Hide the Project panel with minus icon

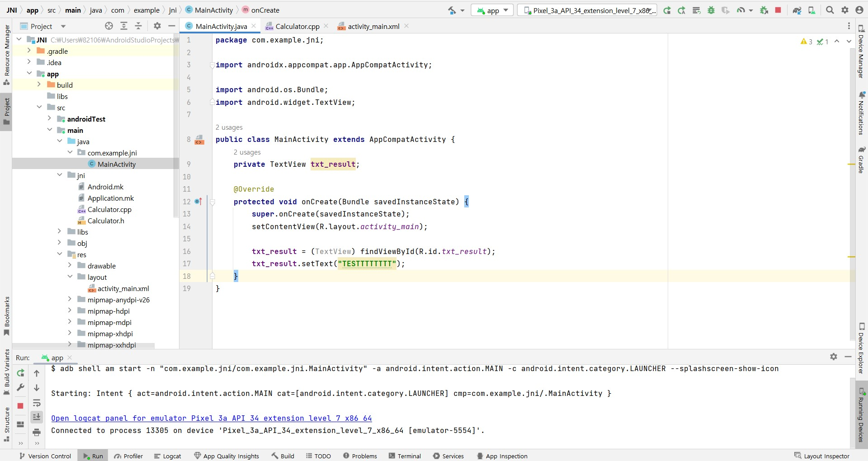172,26
